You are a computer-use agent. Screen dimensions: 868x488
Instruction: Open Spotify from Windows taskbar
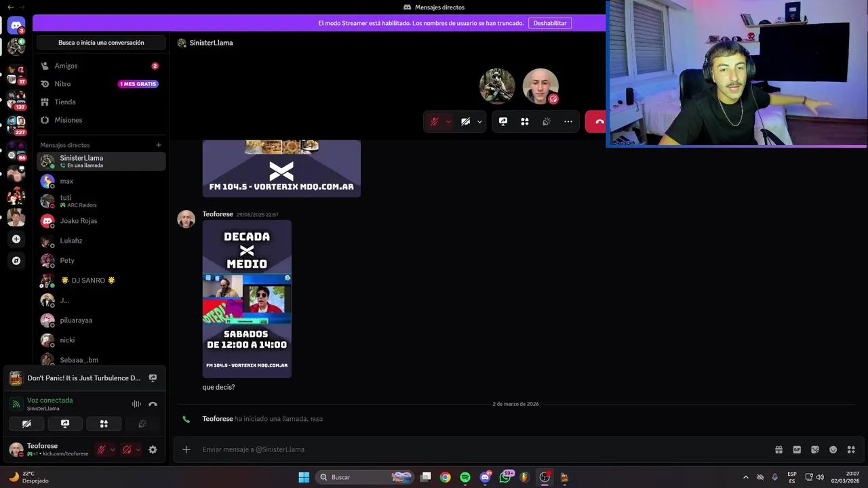[465, 477]
